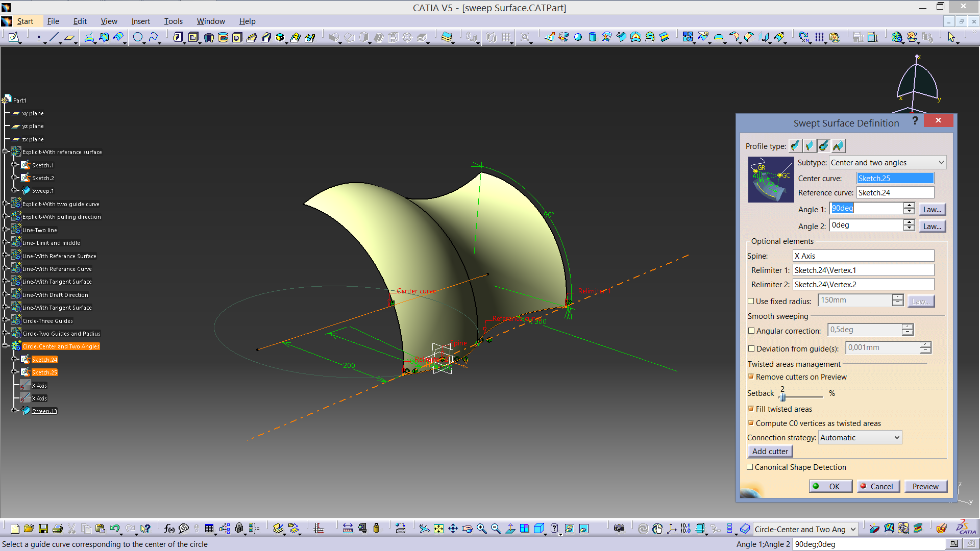Open the Formula f(x) tool
The width and height of the screenshot is (980, 551).
point(169,529)
